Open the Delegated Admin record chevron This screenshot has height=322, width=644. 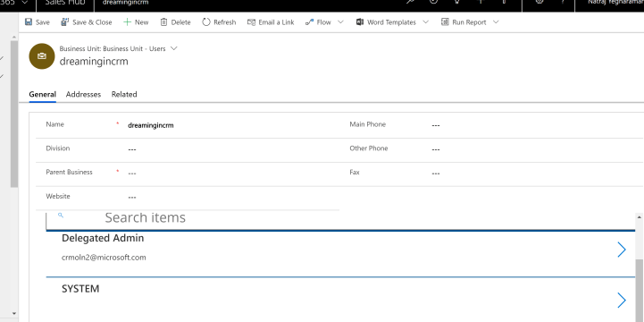pyautogui.click(x=622, y=250)
